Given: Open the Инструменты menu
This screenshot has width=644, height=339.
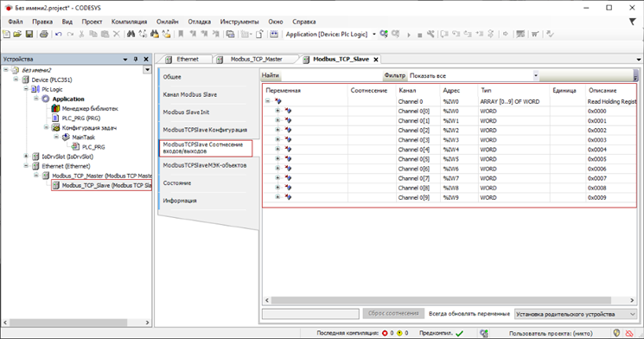Looking at the screenshot, I should [x=239, y=22].
